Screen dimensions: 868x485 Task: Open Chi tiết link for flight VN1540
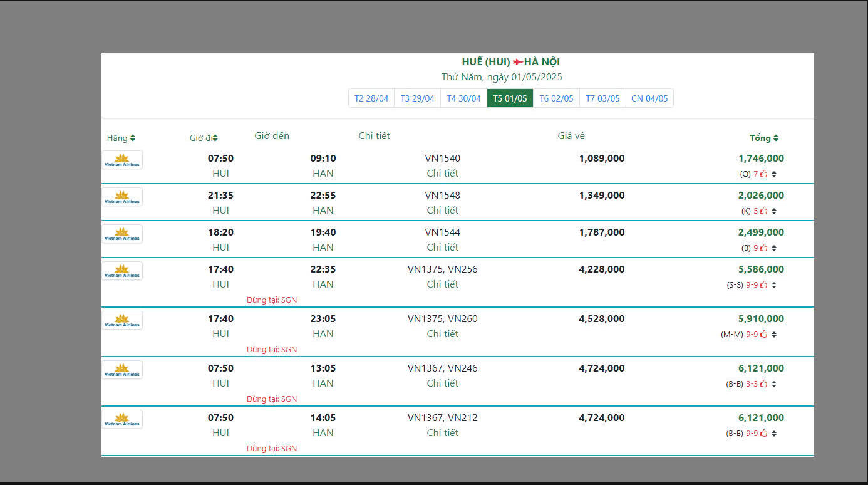(442, 174)
